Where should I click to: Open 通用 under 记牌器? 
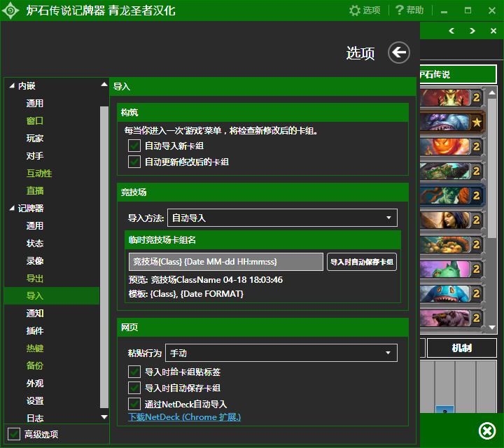click(x=35, y=225)
